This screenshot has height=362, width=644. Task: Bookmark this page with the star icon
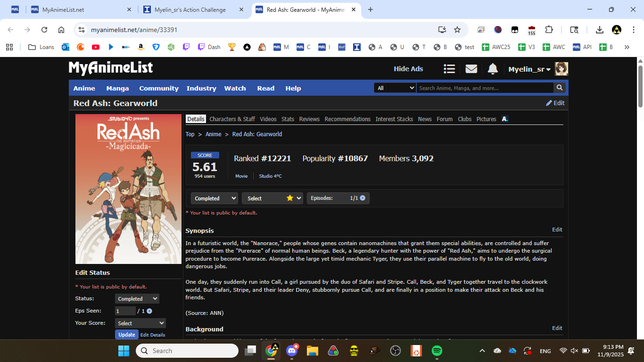pyautogui.click(x=457, y=30)
